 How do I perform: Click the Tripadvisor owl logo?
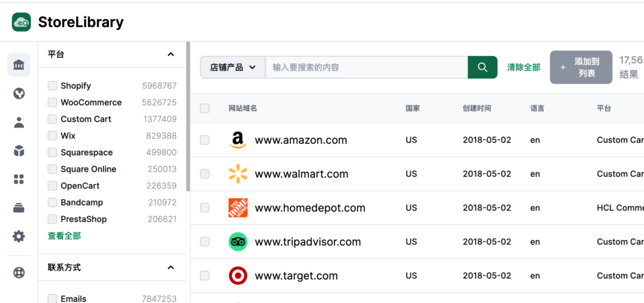(x=238, y=242)
